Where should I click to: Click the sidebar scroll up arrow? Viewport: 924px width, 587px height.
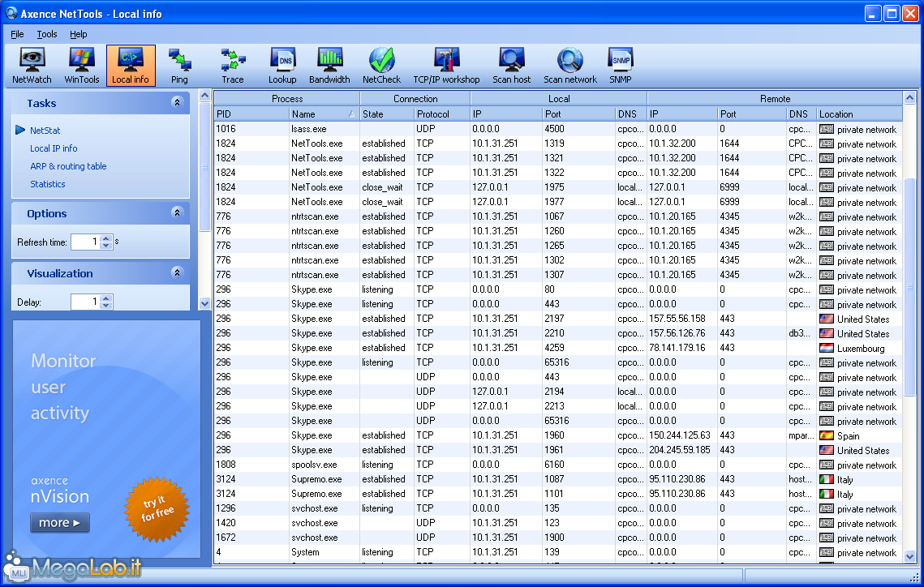point(204,95)
